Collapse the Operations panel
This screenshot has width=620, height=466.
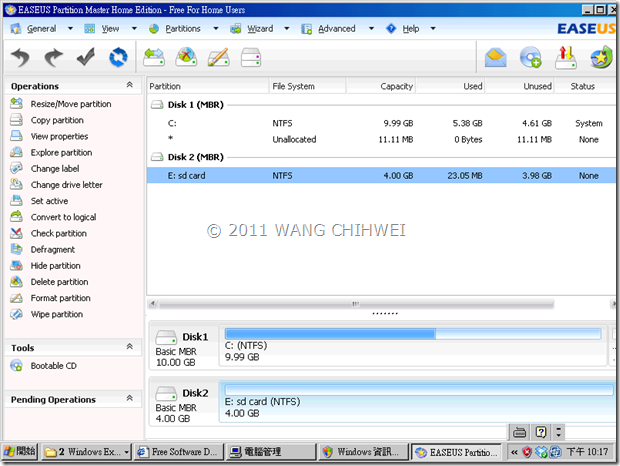(x=129, y=85)
